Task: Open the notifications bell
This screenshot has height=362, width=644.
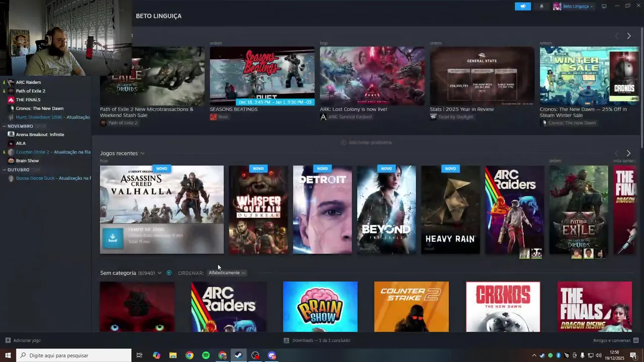Action: click(x=541, y=7)
